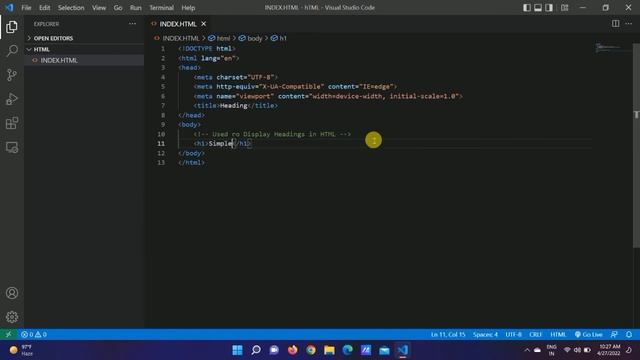This screenshot has width=640, height=360.
Task: Open Mail app from the taskbar
Action: [384, 350]
